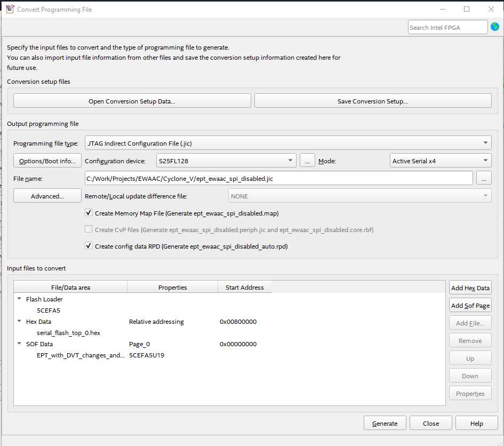Open the Programming file type dropdown
504x446 pixels.
pos(288,143)
